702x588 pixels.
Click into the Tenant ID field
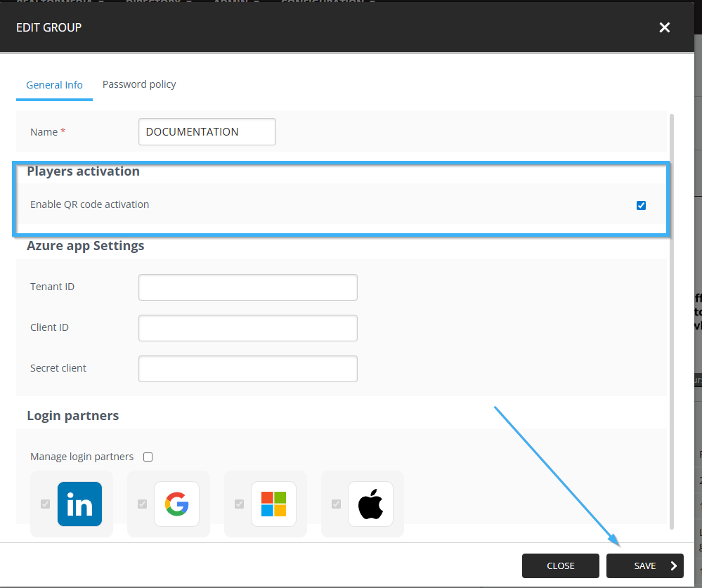[x=247, y=287]
